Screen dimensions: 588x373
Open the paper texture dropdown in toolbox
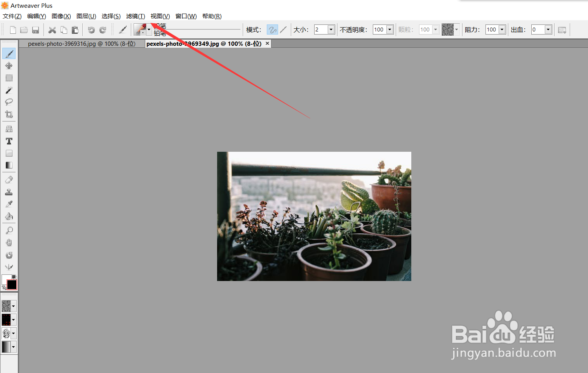pyautogui.click(x=14, y=306)
